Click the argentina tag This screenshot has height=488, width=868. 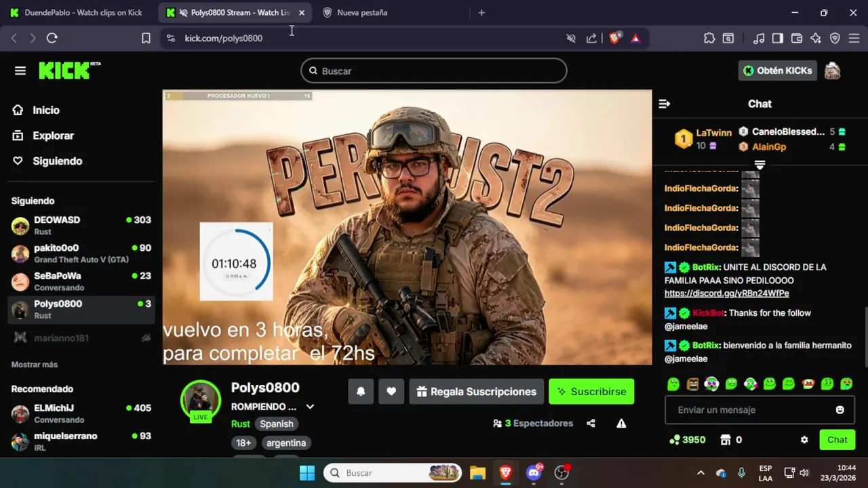(x=286, y=443)
